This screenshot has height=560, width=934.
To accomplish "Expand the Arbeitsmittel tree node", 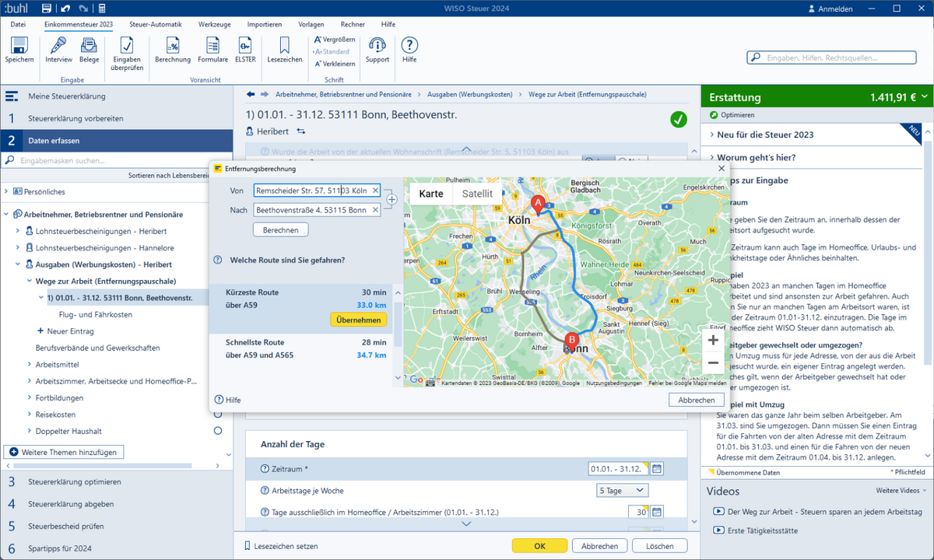I will [30, 364].
